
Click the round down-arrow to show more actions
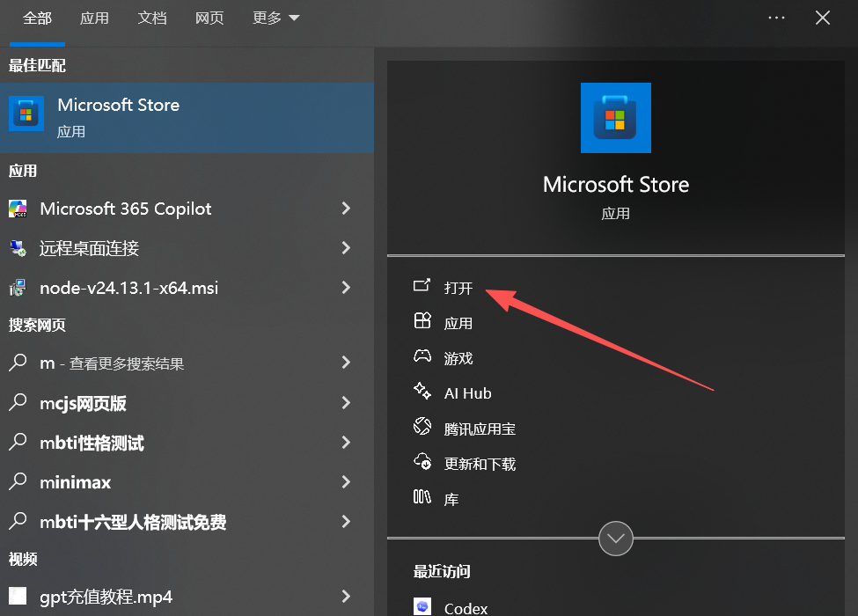[616, 539]
